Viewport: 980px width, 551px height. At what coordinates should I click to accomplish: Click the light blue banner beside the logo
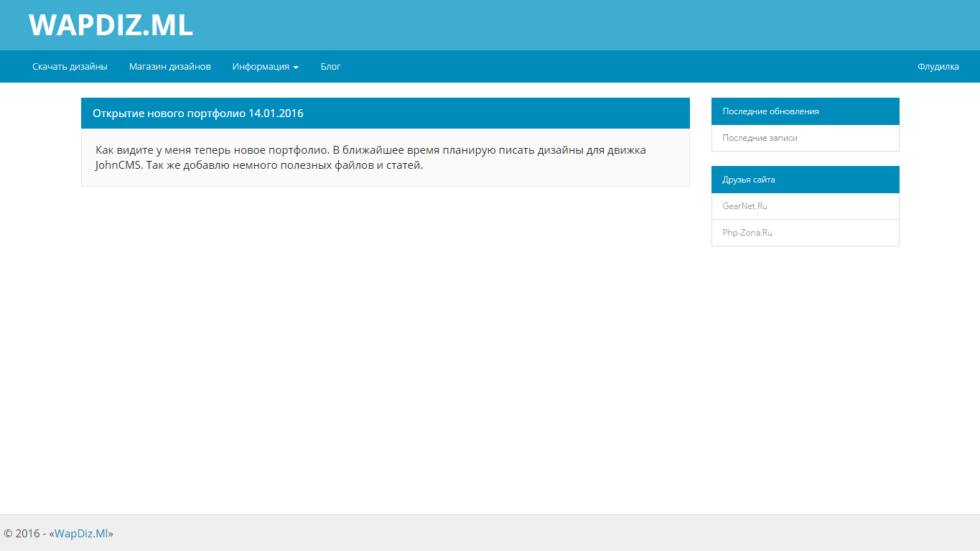[574, 25]
